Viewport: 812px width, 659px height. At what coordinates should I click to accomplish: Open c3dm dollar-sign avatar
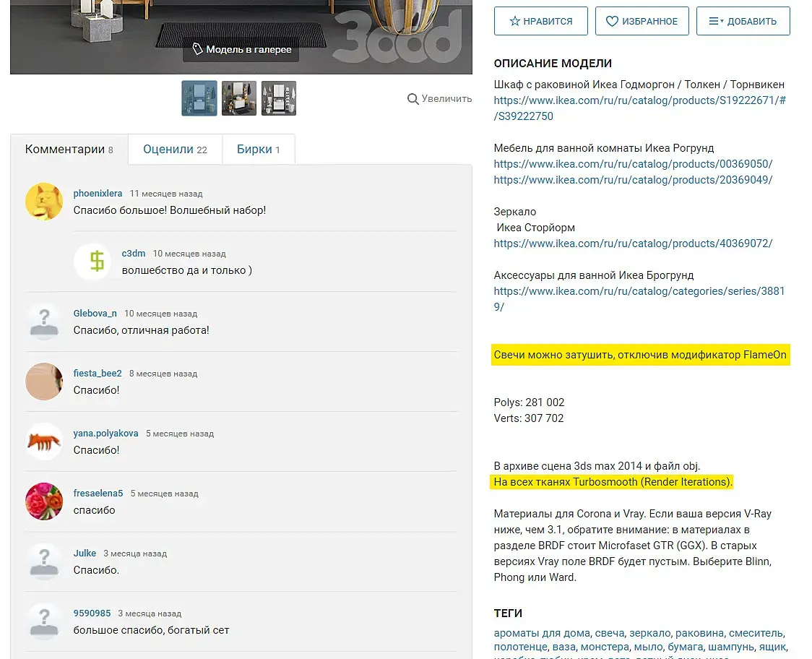pos(92,262)
